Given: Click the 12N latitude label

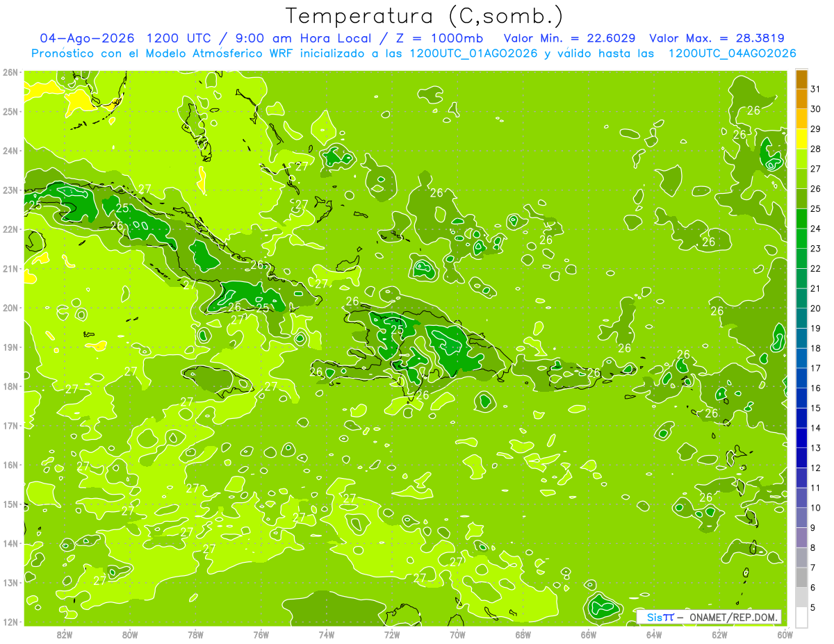Looking at the screenshot, I should coord(10,622).
